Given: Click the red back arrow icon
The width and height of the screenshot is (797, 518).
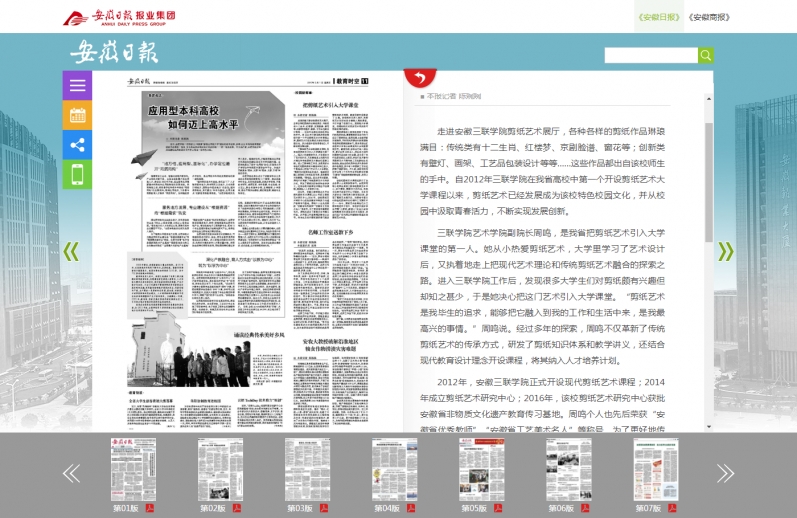Looking at the screenshot, I should tap(420, 77).
